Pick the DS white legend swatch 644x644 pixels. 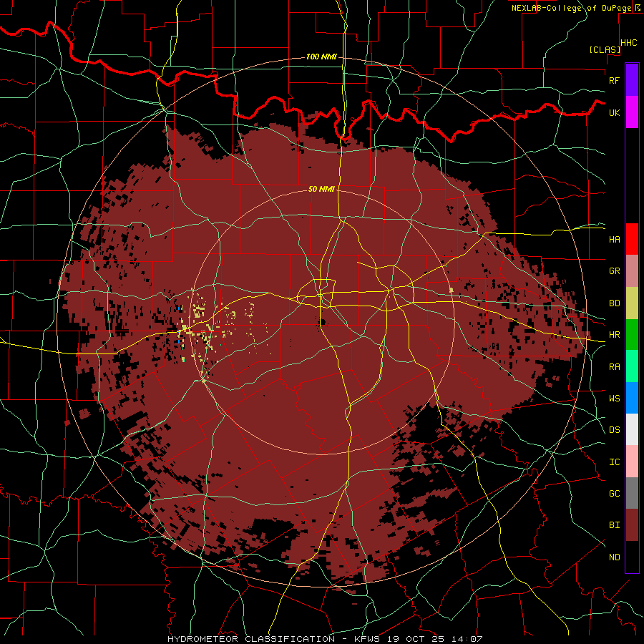[632, 429]
